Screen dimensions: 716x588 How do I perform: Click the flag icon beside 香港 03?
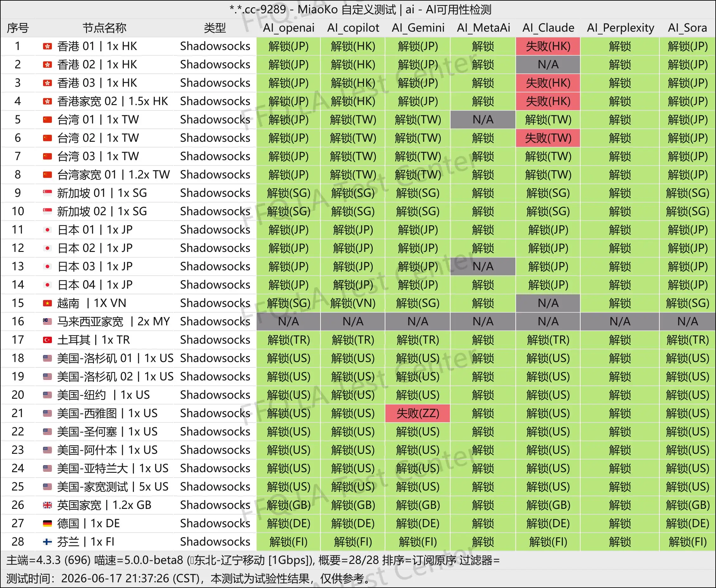tap(47, 83)
